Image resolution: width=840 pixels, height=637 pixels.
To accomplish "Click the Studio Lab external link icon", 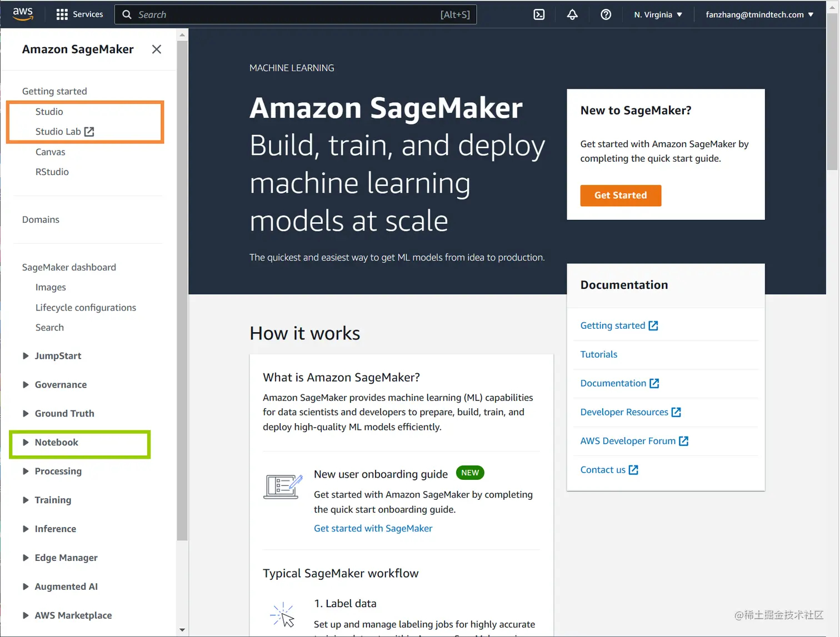I will [x=89, y=132].
